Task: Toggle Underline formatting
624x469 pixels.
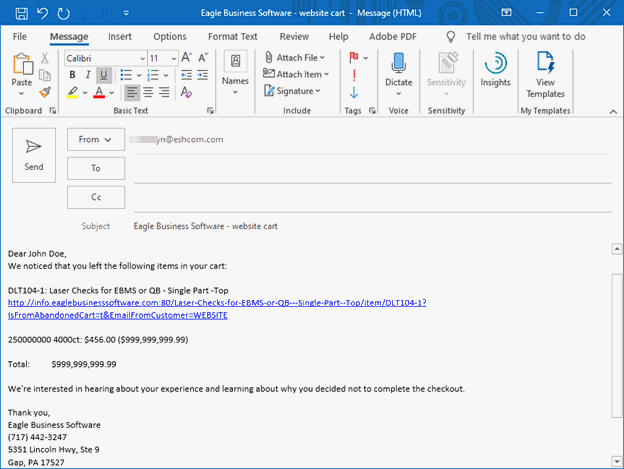Action: tap(104, 75)
